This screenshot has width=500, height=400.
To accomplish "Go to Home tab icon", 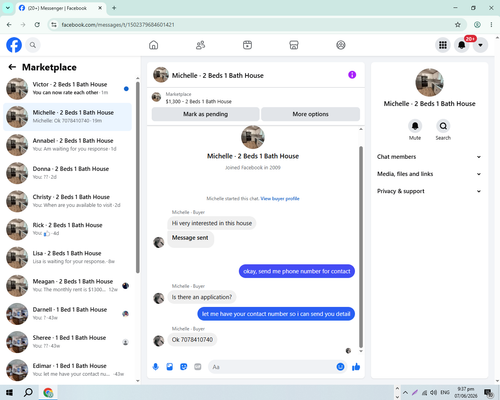I will 154,45.
